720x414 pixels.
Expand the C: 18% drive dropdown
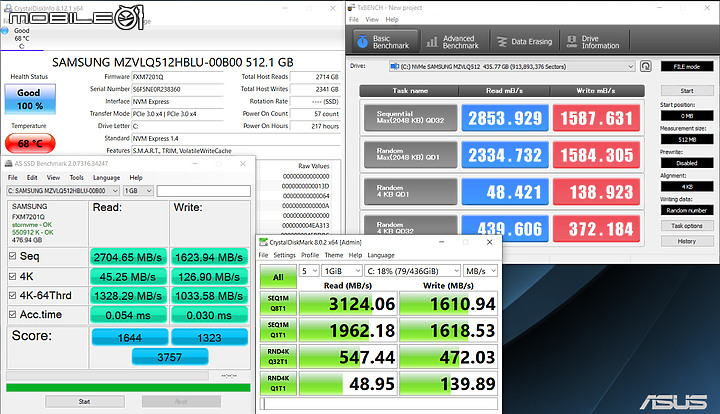[x=412, y=271]
